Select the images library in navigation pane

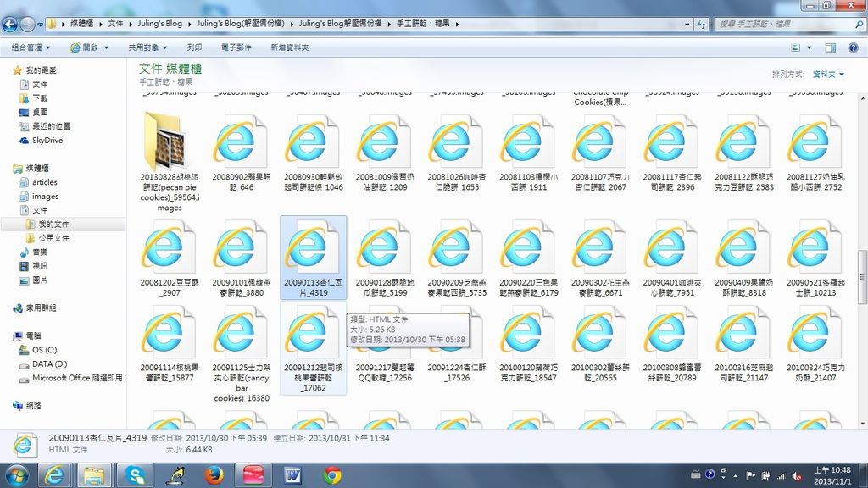(x=46, y=196)
